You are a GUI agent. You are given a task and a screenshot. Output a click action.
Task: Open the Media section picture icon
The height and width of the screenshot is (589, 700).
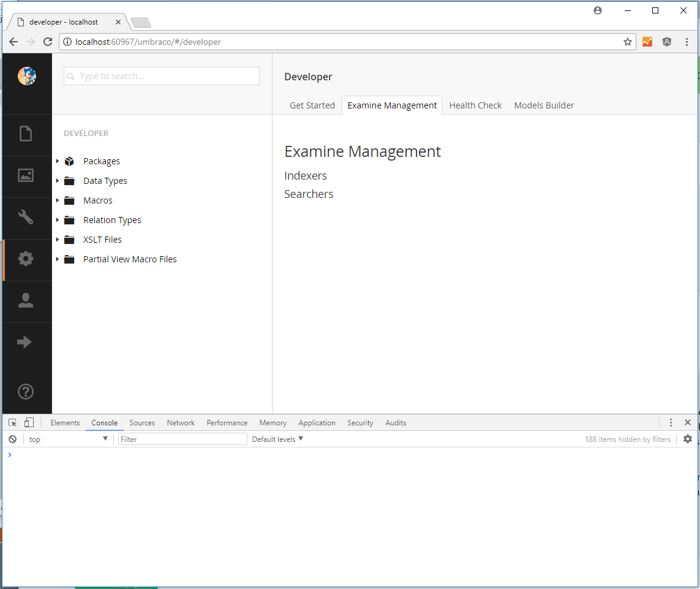[x=26, y=175]
